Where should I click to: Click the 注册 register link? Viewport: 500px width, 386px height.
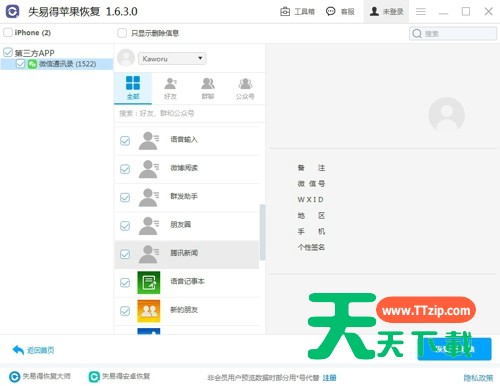click(x=329, y=378)
